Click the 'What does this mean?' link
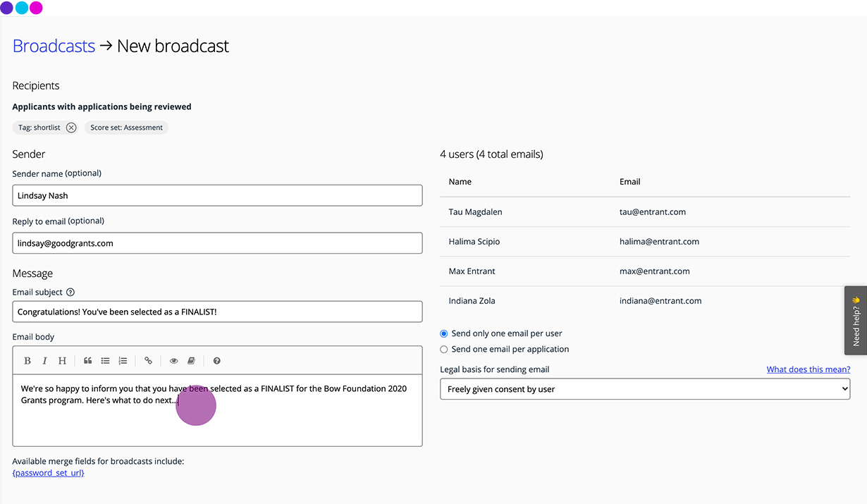 [808, 369]
